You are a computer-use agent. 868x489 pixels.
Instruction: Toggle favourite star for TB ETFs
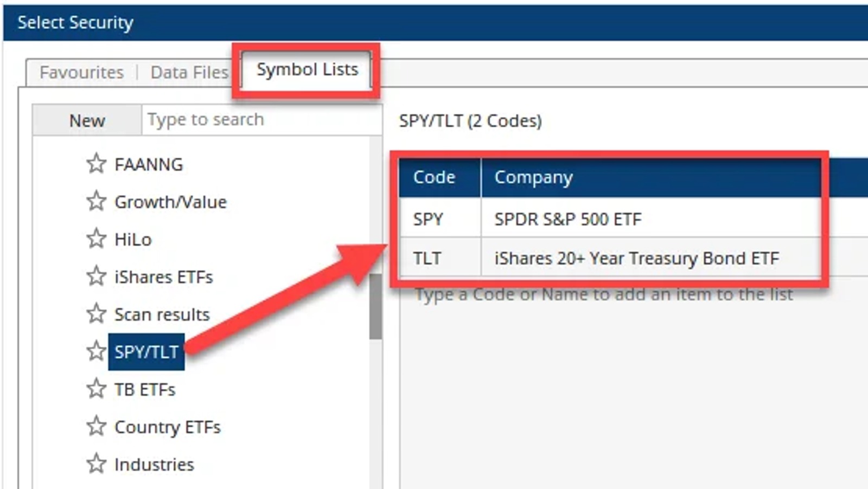point(96,389)
